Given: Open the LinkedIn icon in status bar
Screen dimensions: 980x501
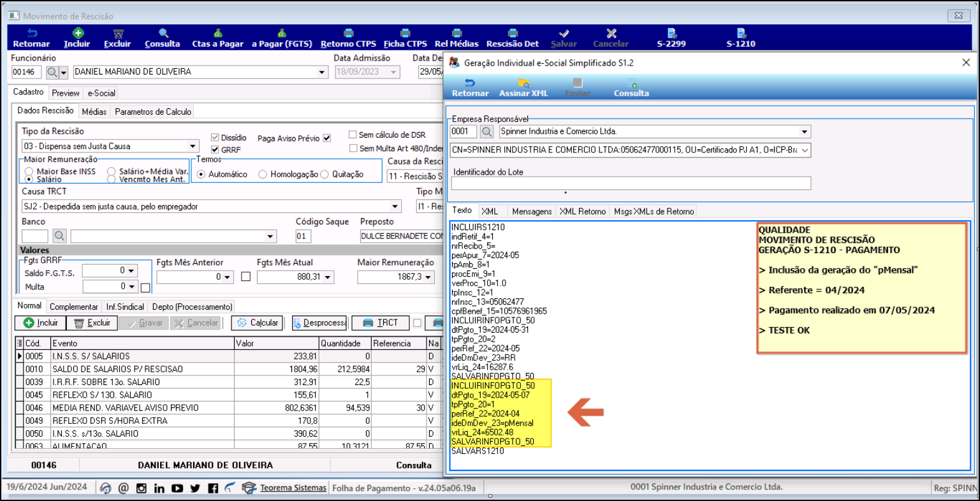Looking at the screenshot, I should [x=159, y=488].
